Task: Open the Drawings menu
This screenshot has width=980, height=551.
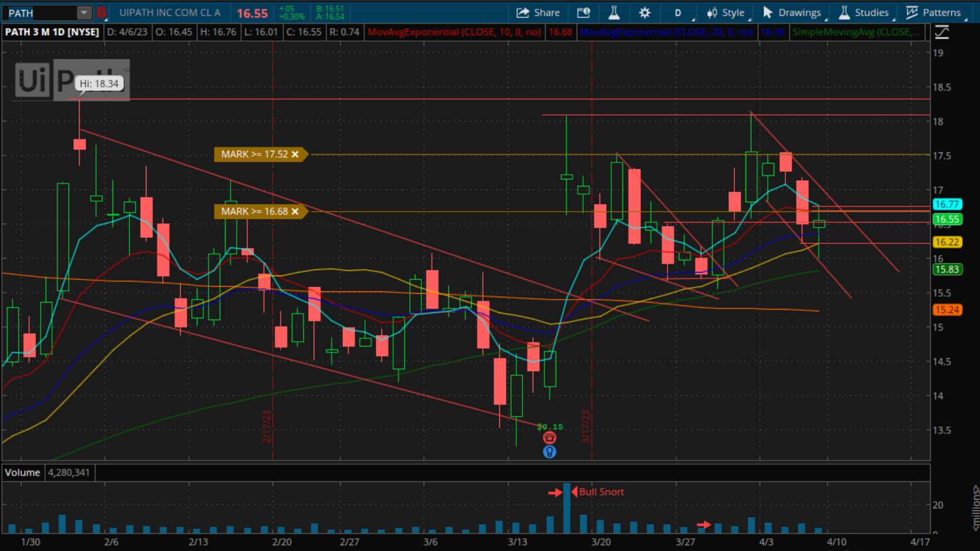Action: tap(793, 13)
